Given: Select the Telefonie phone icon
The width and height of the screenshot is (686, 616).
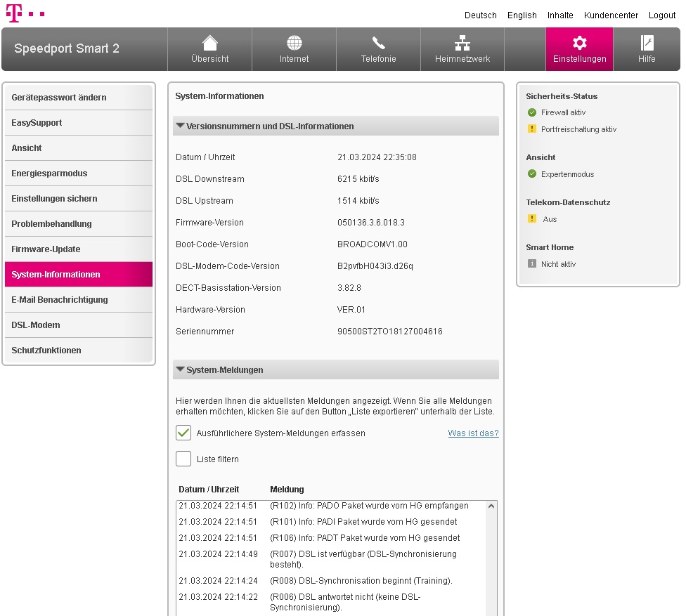Looking at the screenshot, I should point(378,43).
